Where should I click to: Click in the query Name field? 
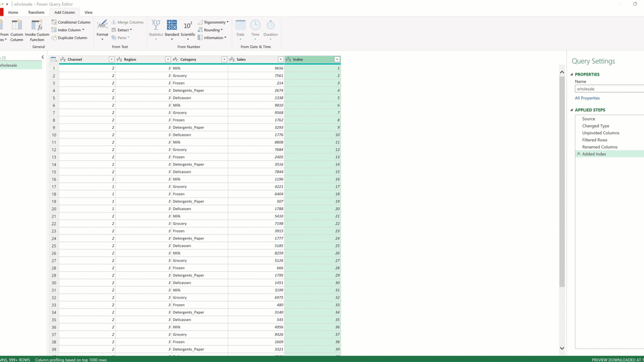609,89
